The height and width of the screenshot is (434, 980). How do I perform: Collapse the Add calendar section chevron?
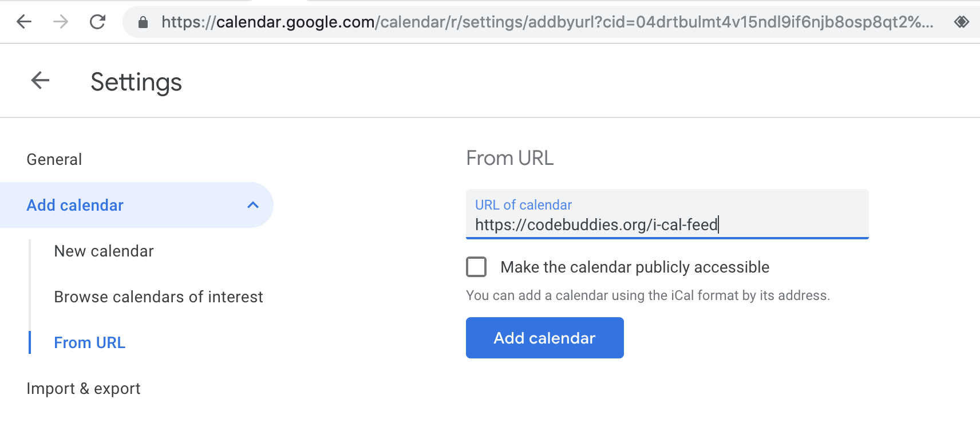[x=252, y=205]
